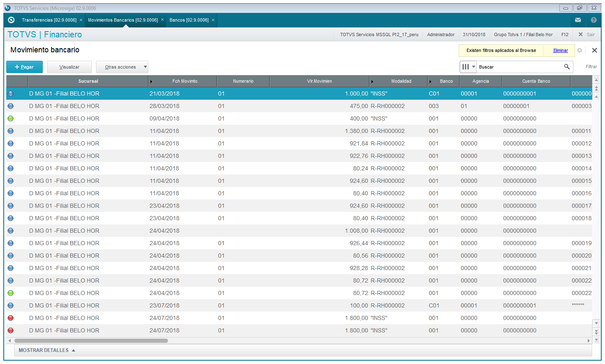
Task: Open the help question mark icon
Action: (594, 20)
